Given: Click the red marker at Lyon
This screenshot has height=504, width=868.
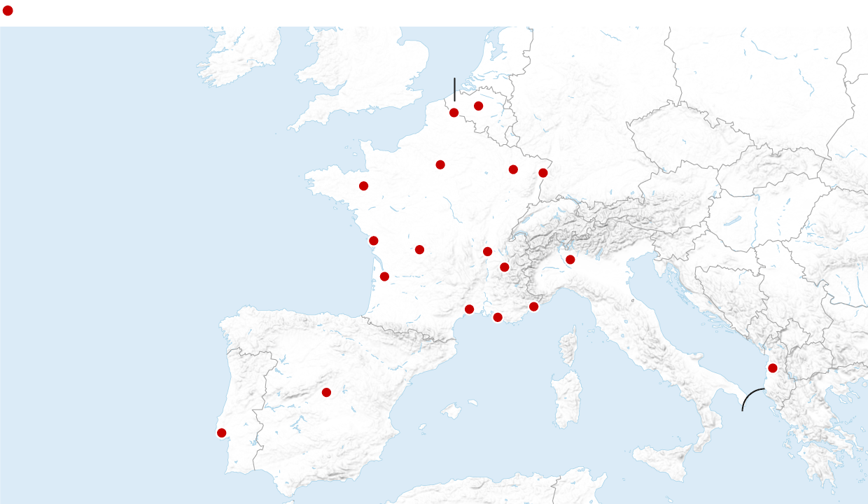Looking at the screenshot, I should coord(488,251).
